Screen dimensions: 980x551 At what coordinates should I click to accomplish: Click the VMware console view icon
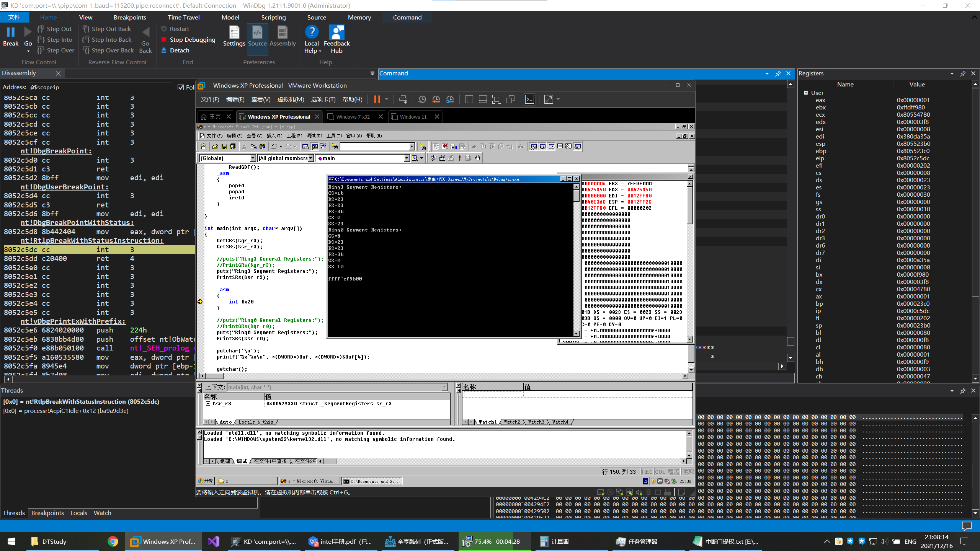529,99
